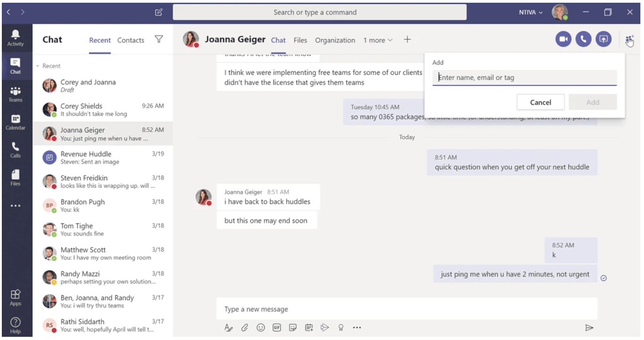Expand the NTIVA organization dropdown
Image resolution: width=644 pixels, height=340 pixels.
(x=531, y=12)
